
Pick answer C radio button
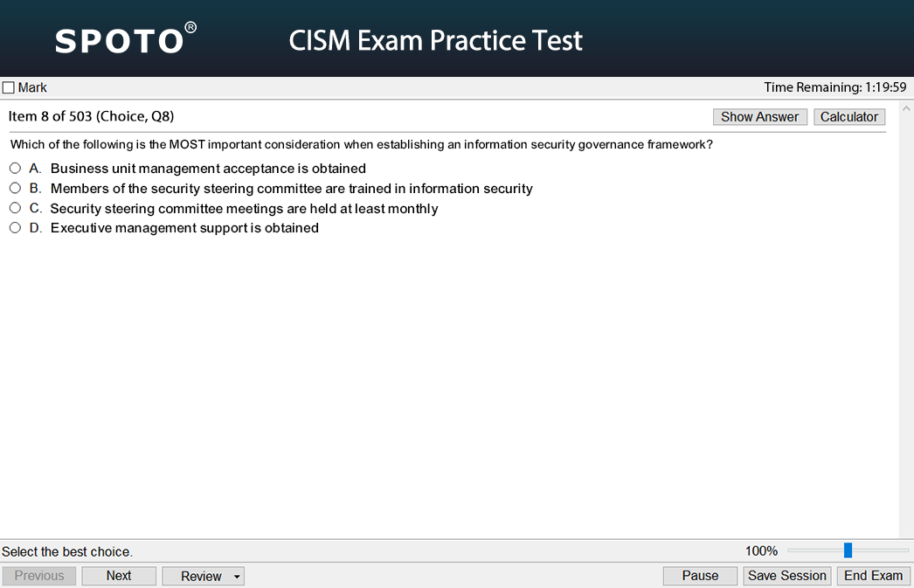pyautogui.click(x=15, y=208)
